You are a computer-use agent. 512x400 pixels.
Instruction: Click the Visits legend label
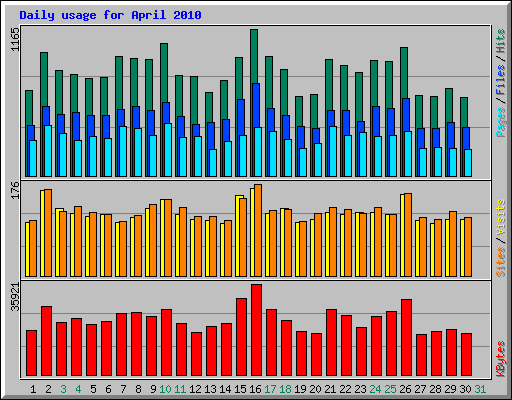tap(500, 217)
